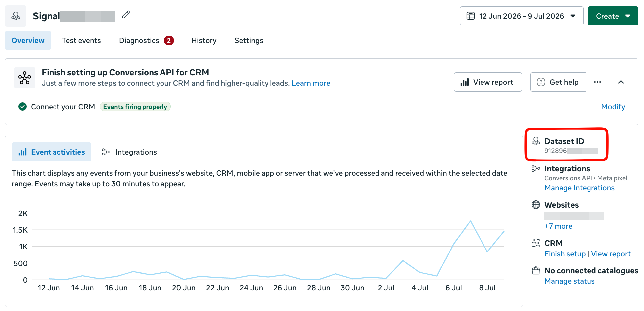This screenshot has height=311, width=644.
Task: Click the No connected catalogues heading
Action: click(591, 270)
